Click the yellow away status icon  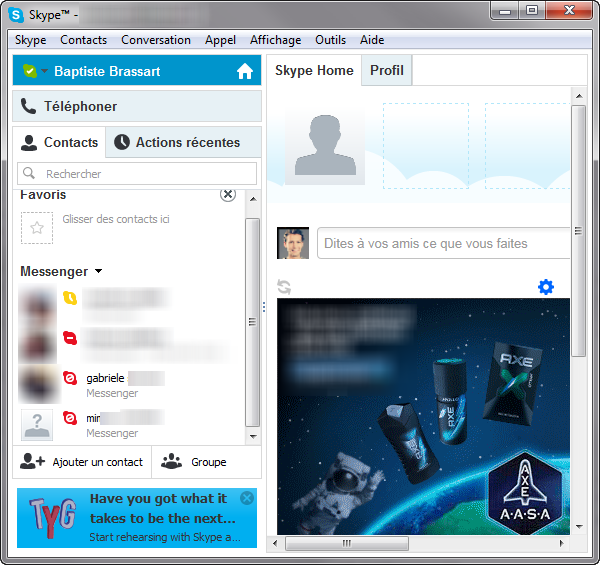70,298
